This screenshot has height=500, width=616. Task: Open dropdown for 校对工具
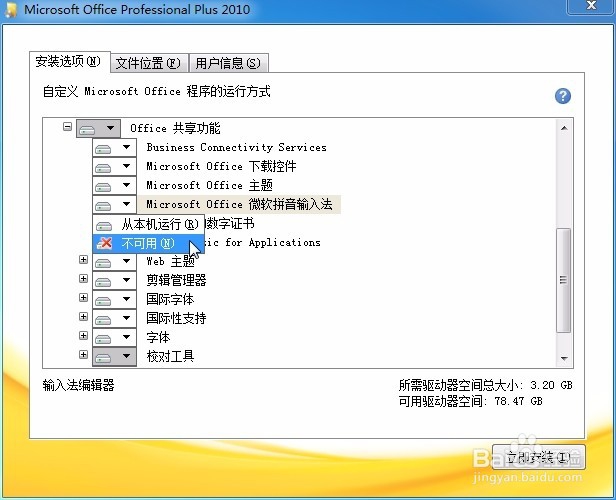point(114,357)
